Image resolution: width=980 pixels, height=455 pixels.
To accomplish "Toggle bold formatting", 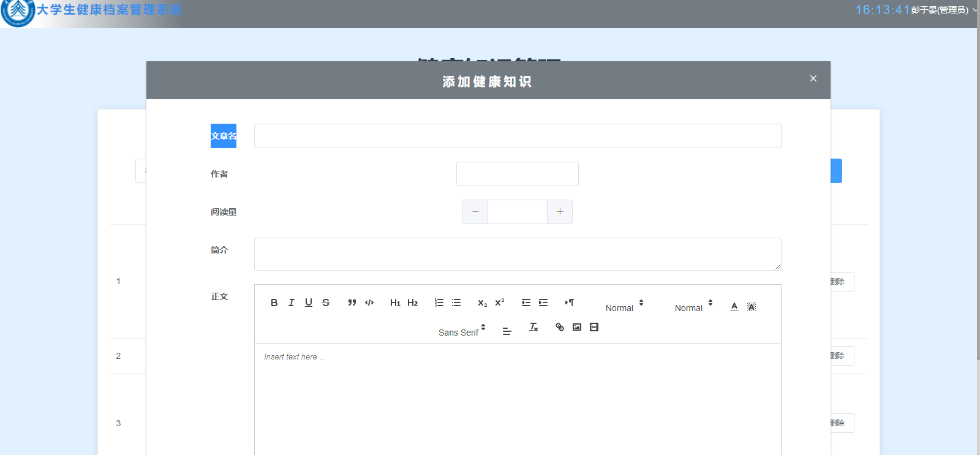I will pos(274,303).
